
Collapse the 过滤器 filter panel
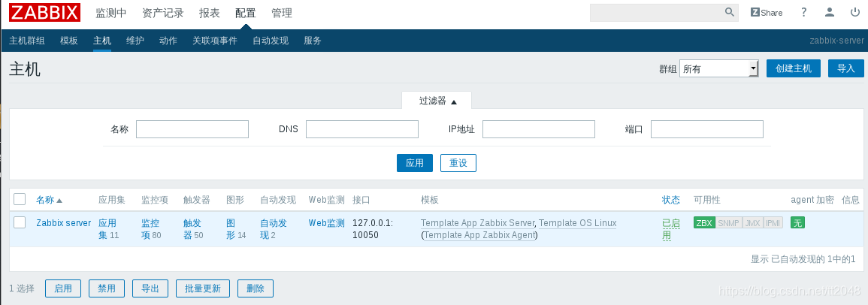click(437, 101)
